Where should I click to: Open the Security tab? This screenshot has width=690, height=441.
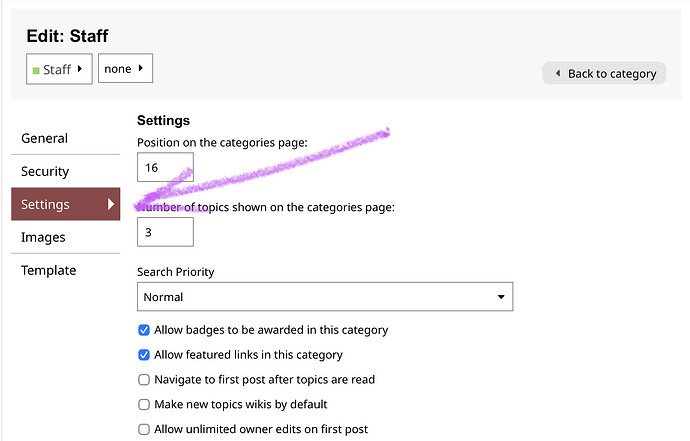(x=66, y=171)
